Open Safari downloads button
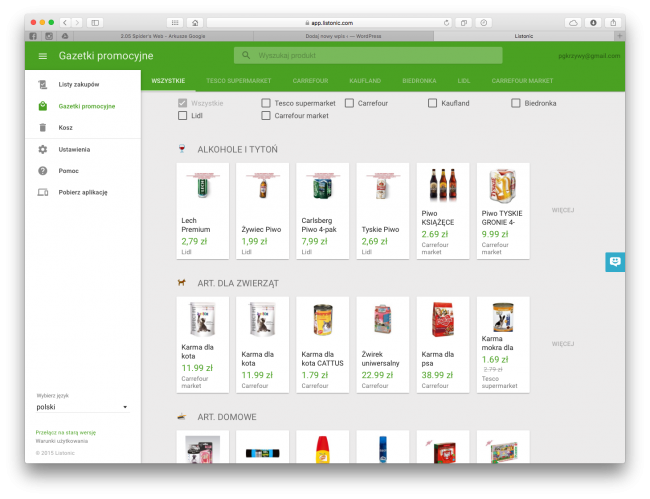 (593, 23)
